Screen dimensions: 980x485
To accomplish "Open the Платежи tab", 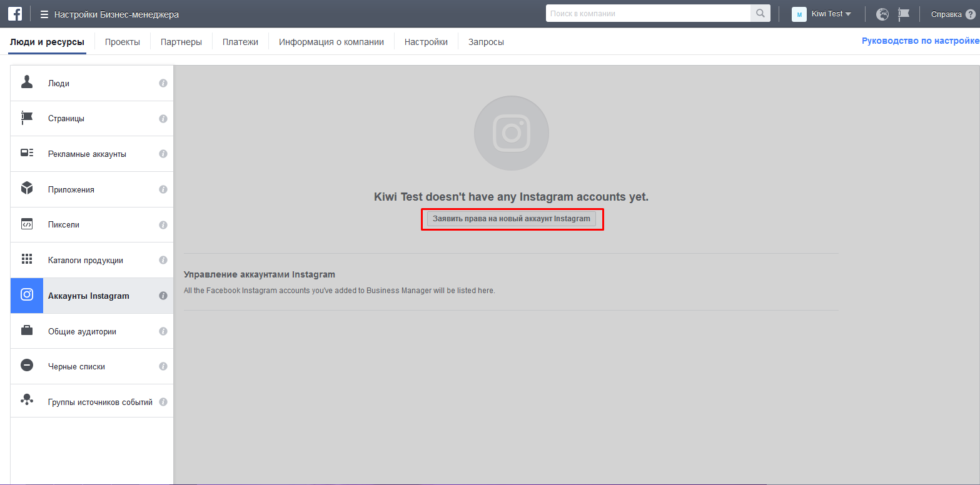I will click(240, 42).
